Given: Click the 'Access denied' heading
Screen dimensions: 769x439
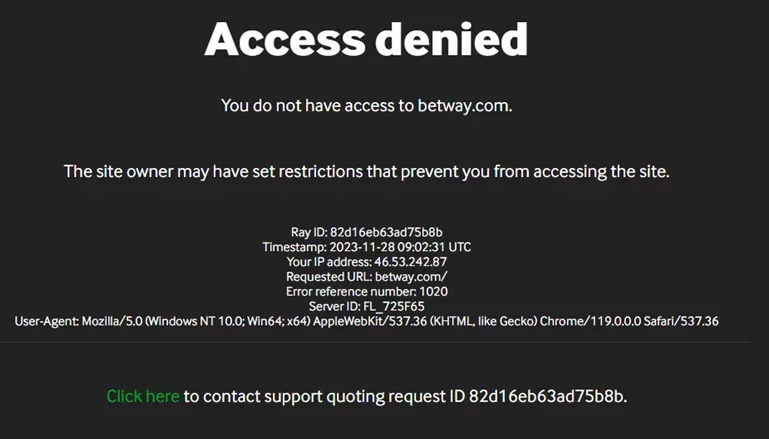Looking at the screenshot, I should point(366,39).
